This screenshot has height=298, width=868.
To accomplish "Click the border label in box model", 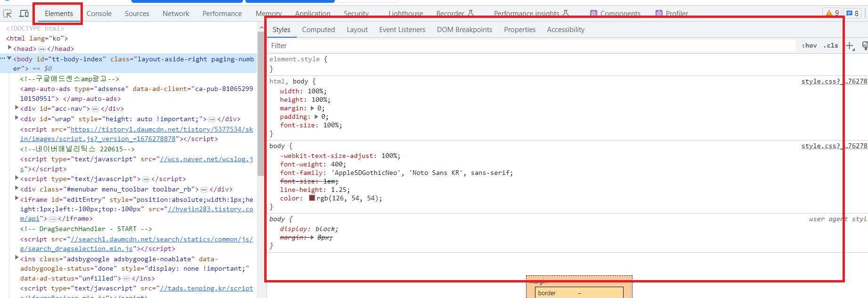I will pyautogui.click(x=547, y=293).
